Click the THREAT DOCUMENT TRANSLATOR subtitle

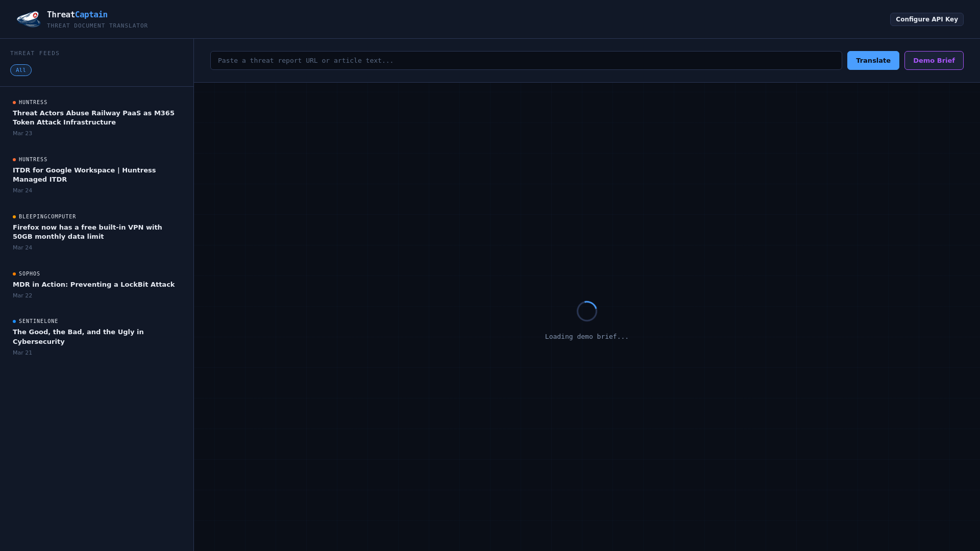pos(97,26)
